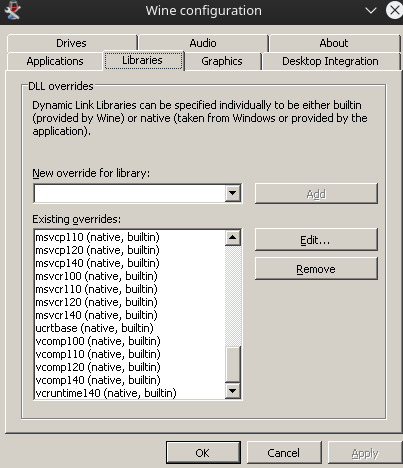
Task: Go to the Applications tab
Action: (55, 61)
